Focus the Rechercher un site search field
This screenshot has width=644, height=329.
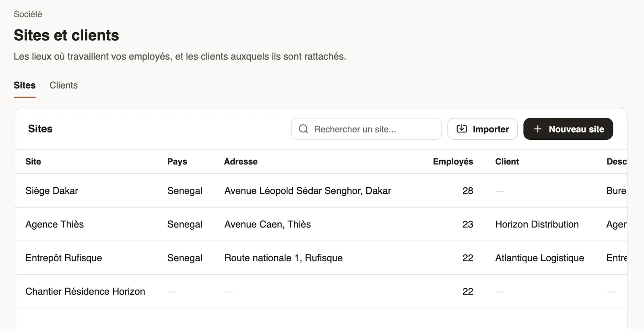tap(366, 129)
